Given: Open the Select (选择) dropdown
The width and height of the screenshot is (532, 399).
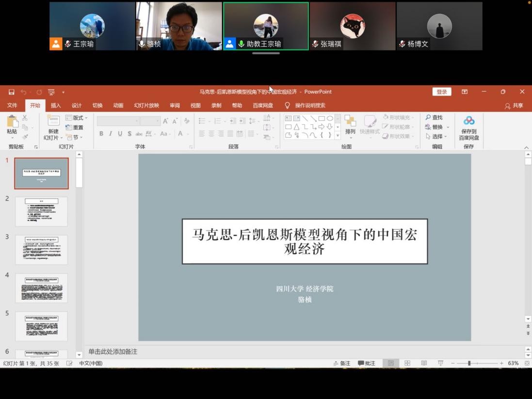Looking at the screenshot, I should 437,136.
